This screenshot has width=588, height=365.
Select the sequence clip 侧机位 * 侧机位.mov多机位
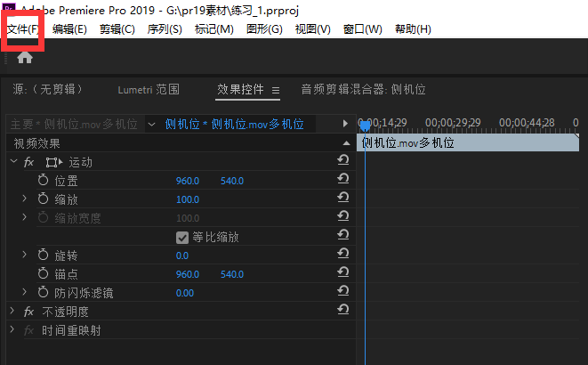click(234, 124)
